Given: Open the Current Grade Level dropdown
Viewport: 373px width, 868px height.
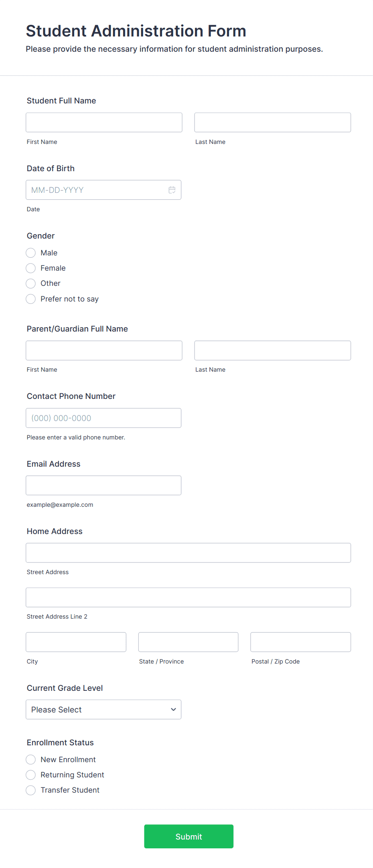Looking at the screenshot, I should coord(103,709).
